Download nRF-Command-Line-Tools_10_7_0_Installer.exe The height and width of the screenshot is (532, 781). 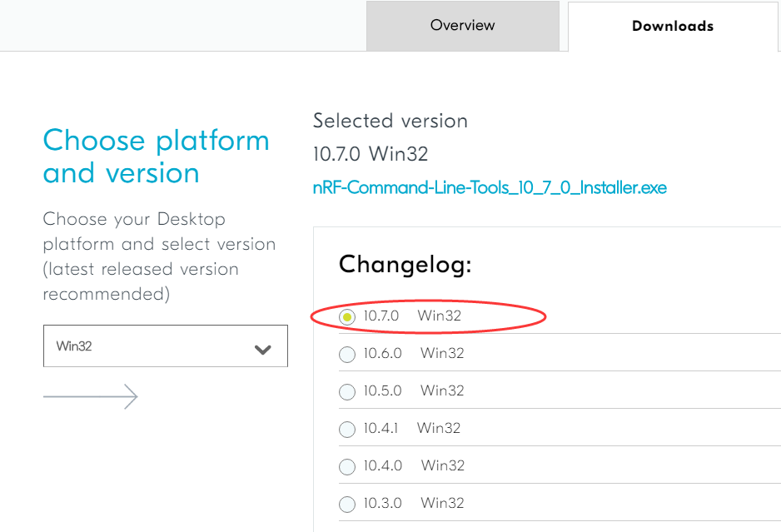point(489,187)
